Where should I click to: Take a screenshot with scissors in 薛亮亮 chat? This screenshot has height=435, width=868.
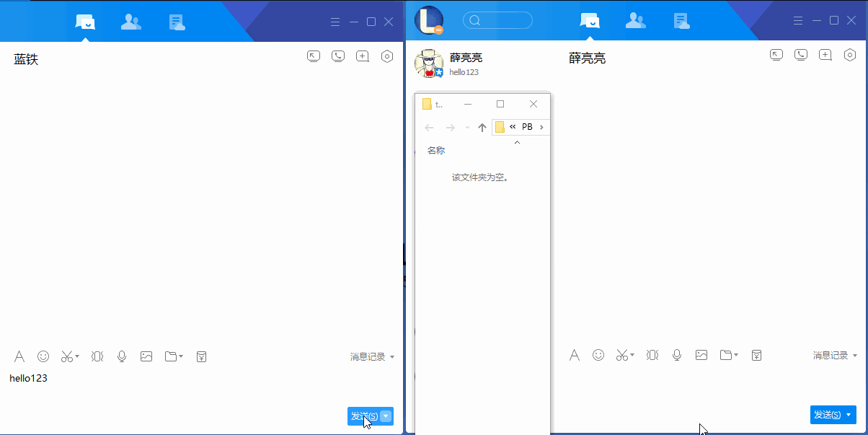[x=621, y=355]
